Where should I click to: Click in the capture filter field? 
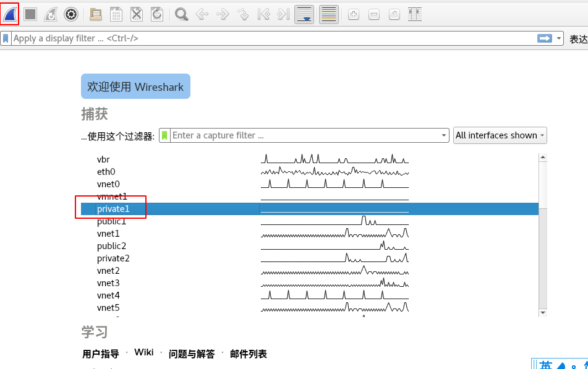tap(305, 135)
